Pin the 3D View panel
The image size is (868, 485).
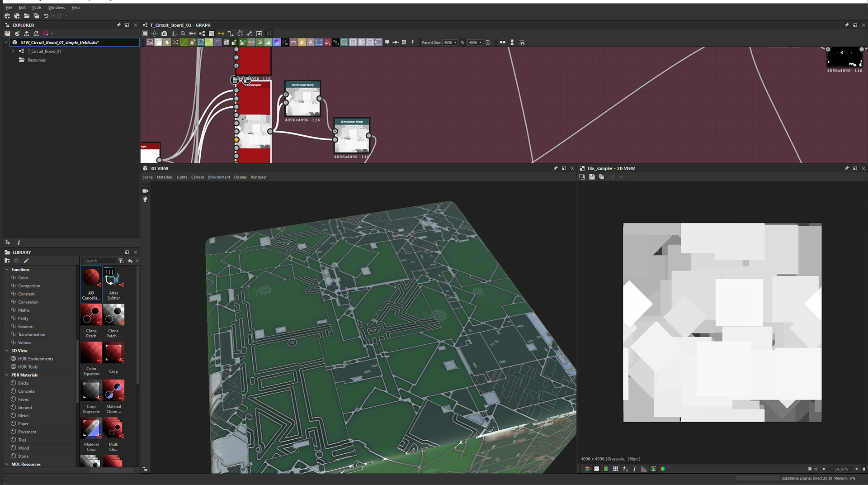pyautogui.click(x=556, y=168)
